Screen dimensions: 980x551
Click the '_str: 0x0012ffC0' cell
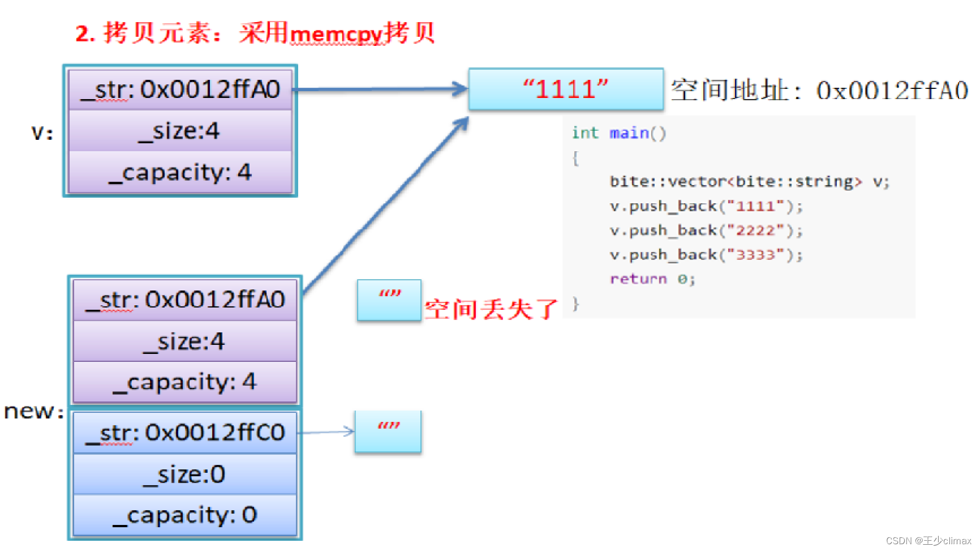185,433
